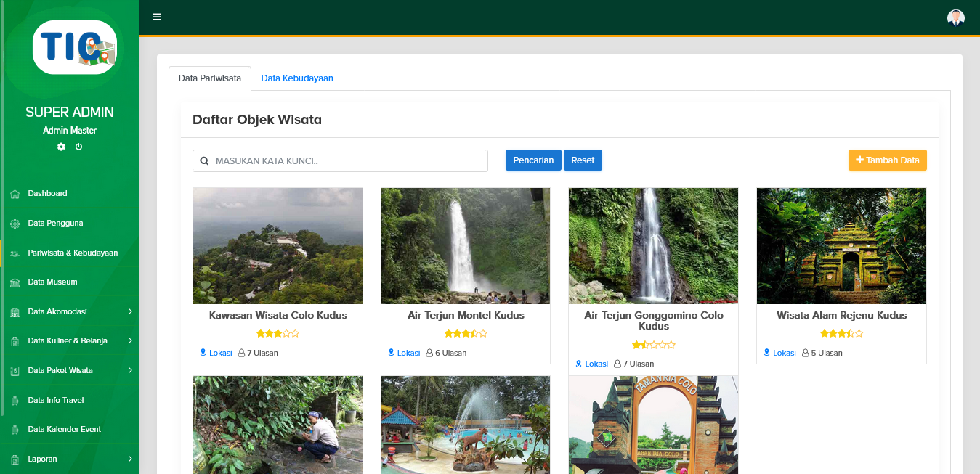Click the hamburger menu icon in top bar
Image resolution: width=980 pixels, height=474 pixels.
click(157, 17)
